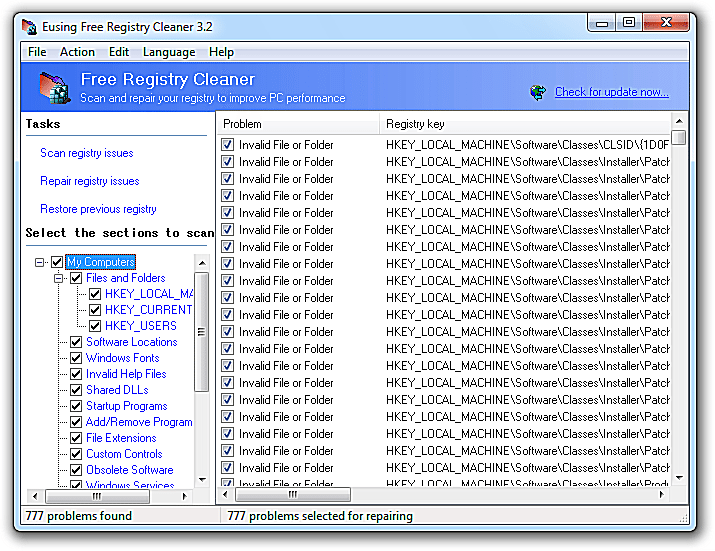Select the registry key ending CLSID\{1D0F
Viewport: 715px width, 551px height.
(528, 145)
